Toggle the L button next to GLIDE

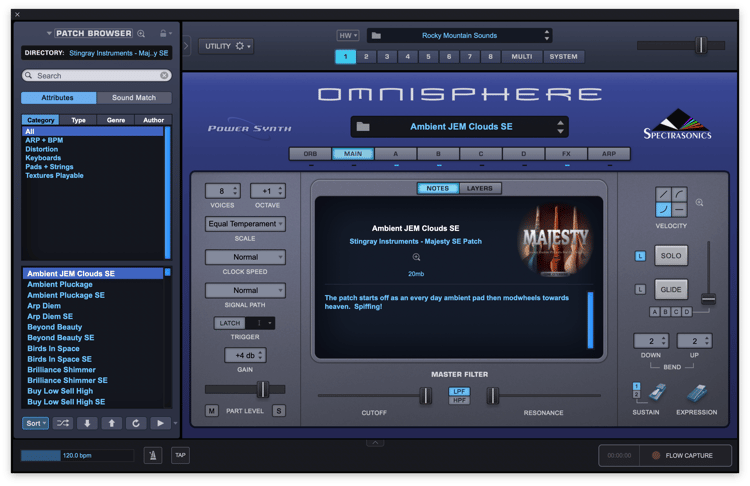[x=640, y=289]
